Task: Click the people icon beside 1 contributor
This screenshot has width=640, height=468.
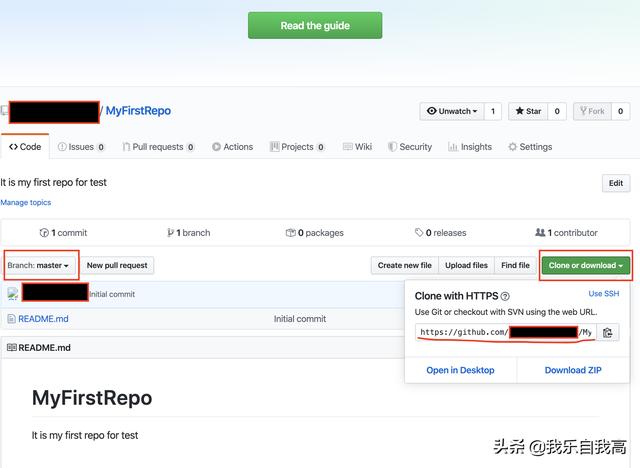Action: tap(540, 233)
